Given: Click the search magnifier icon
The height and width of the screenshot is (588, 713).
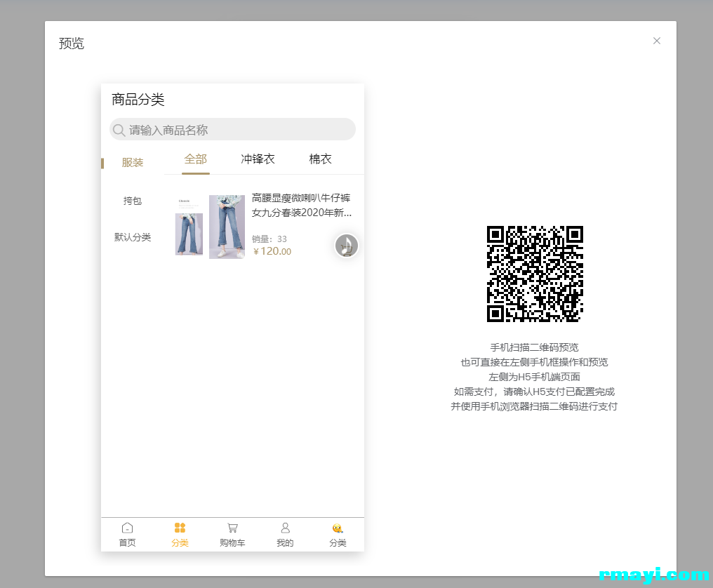Looking at the screenshot, I should coord(119,130).
